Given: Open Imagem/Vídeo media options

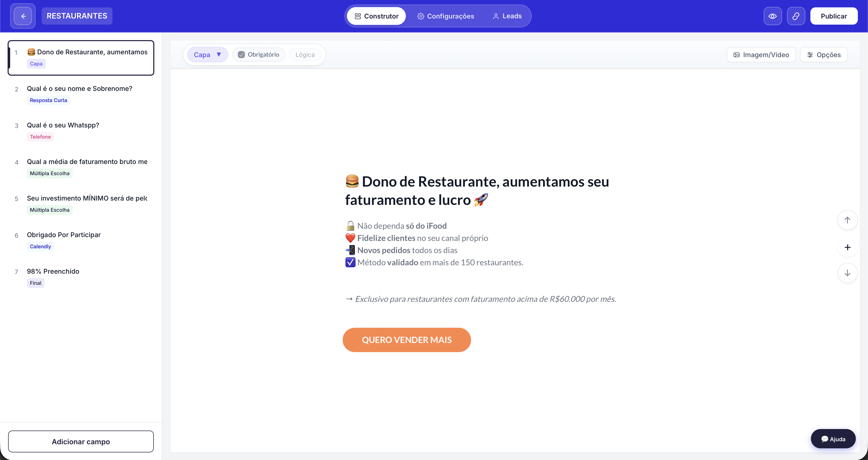Looking at the screenshot, I should pos(761,55).
